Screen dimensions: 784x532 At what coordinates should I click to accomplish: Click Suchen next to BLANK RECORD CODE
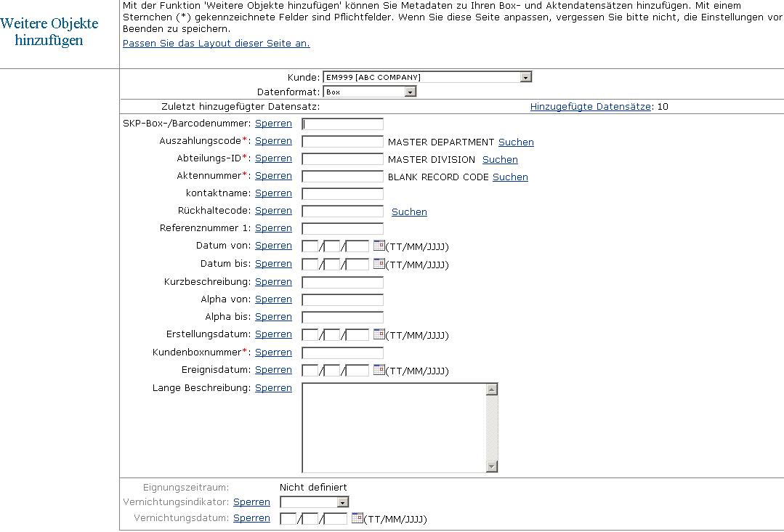tap(510, 177)
